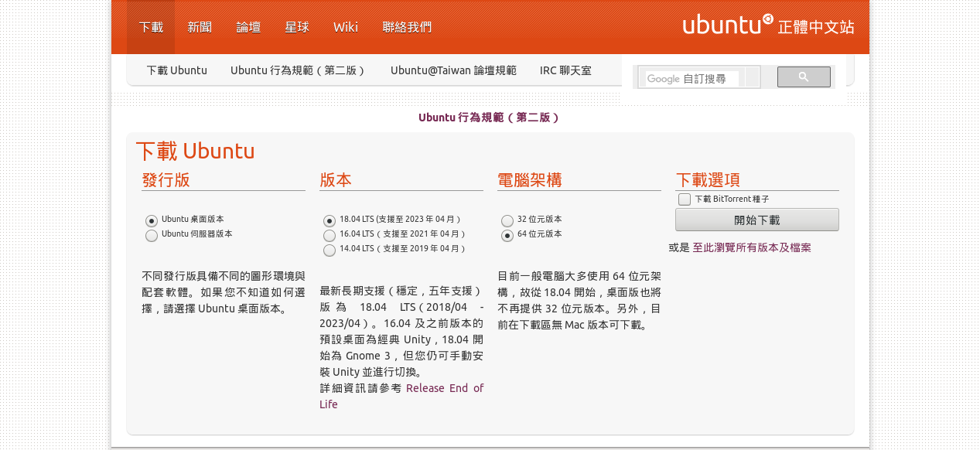Click the 下載選項 section heading

(x=708, y=180)
